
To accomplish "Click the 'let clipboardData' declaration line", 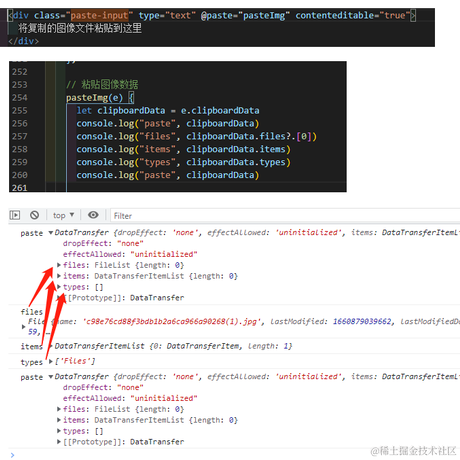I will [x=168, y=110].
